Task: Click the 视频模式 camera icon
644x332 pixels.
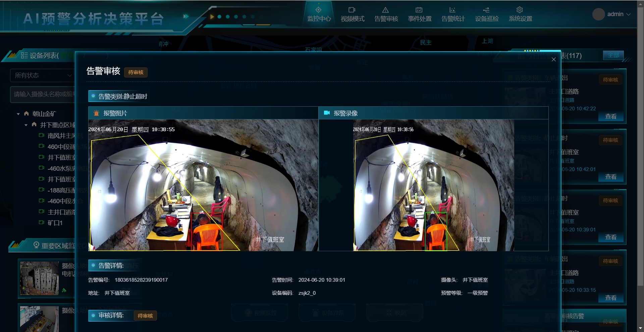Action: click(352, 10)
